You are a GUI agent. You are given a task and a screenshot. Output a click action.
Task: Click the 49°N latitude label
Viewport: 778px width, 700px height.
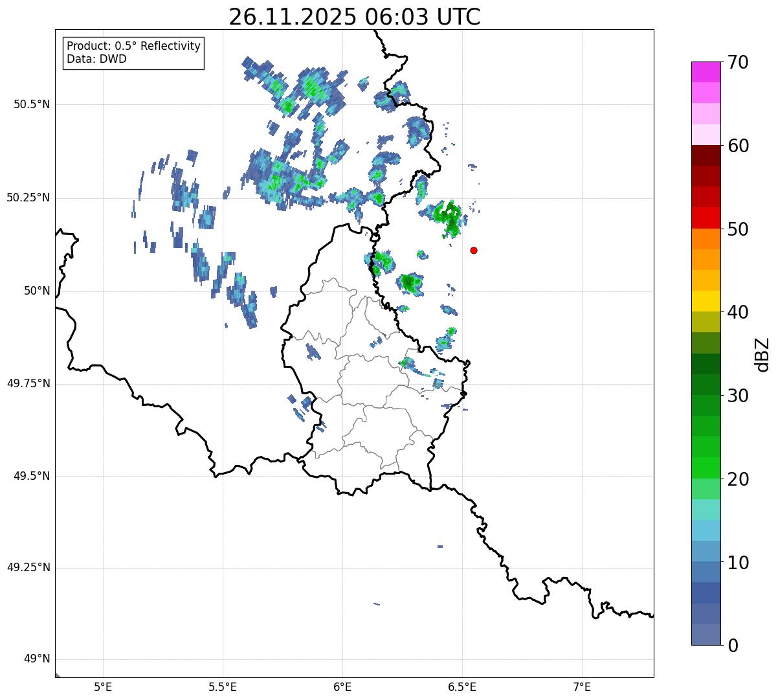coord(37,659)
